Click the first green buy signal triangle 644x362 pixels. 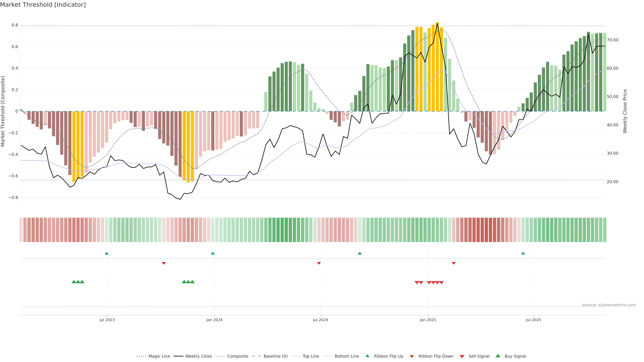(x=74, y=282)
